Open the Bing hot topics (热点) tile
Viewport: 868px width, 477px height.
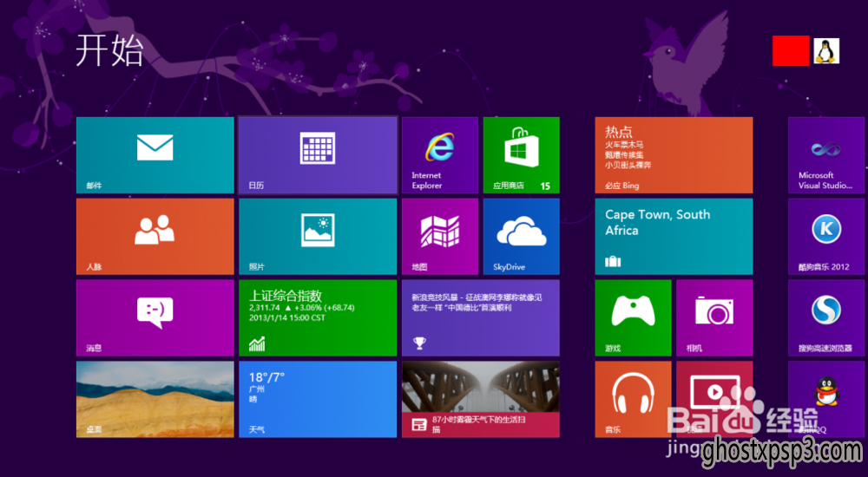674,155
